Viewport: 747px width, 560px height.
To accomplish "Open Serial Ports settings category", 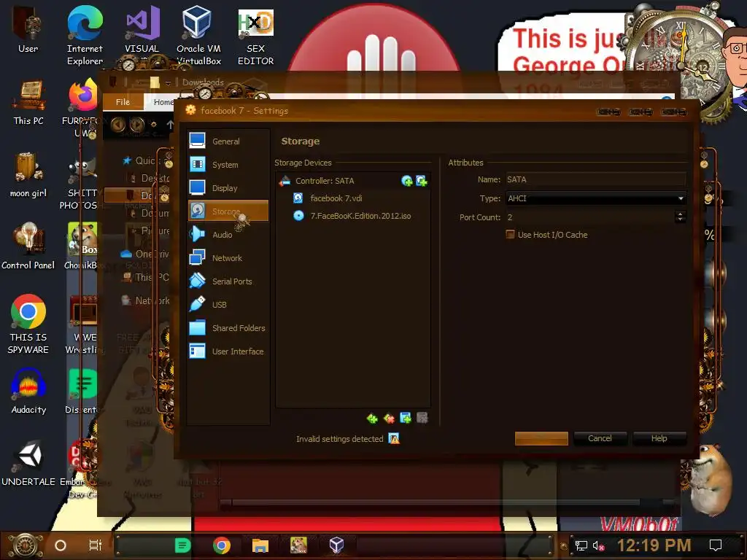I will [x=228, y=281].
